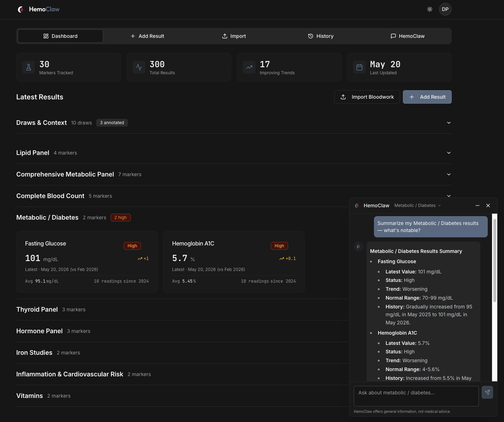Open the History tab
This screenshot has height=422, width=504.
(321, 36)
